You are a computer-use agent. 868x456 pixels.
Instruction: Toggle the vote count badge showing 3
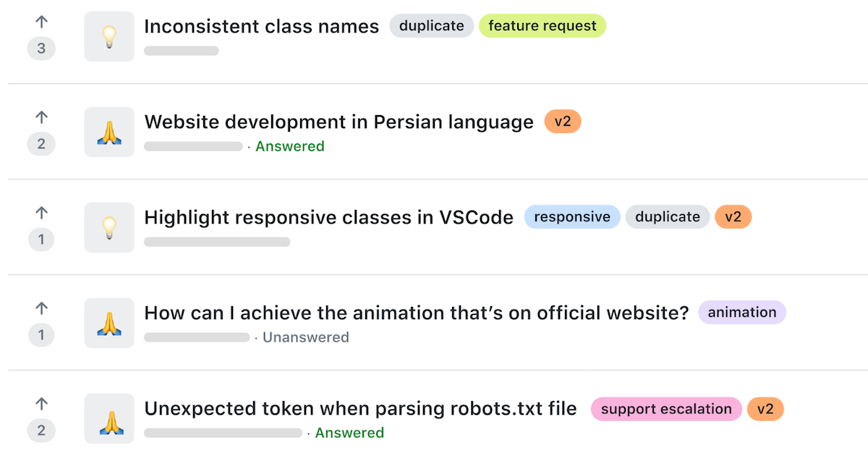click(x=41, y=49)
